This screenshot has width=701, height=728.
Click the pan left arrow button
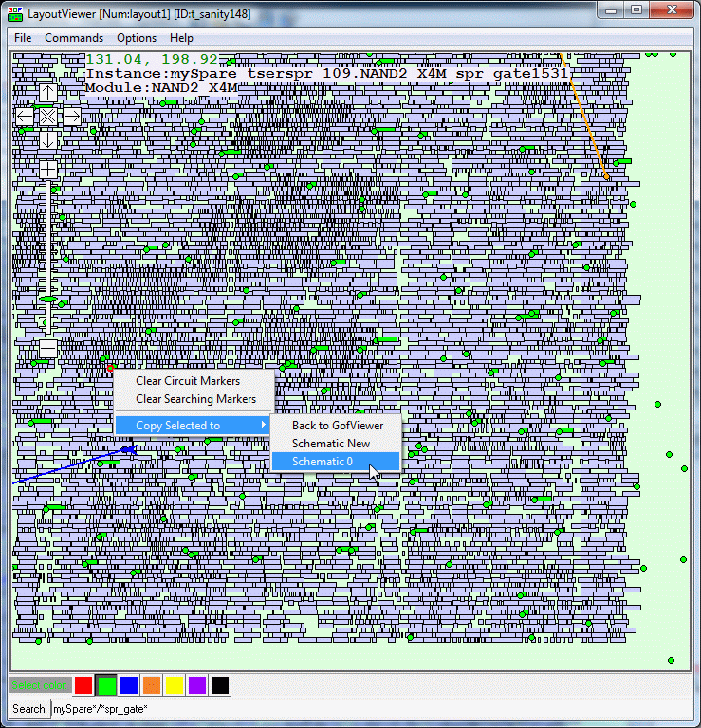click(x=25, y=117)
